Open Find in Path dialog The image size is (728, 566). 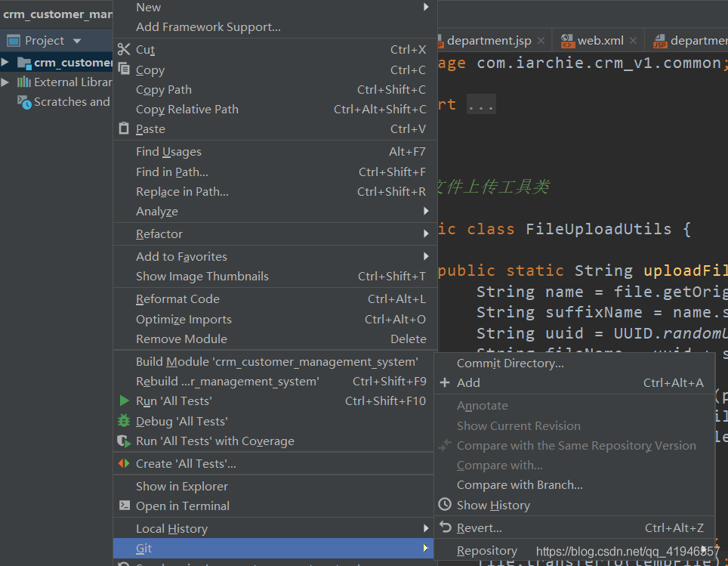[x=276, y=172]
